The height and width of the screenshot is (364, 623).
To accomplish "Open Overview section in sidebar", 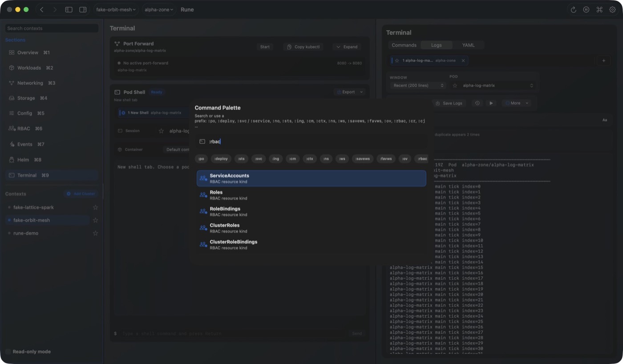I will coord(52,53).
